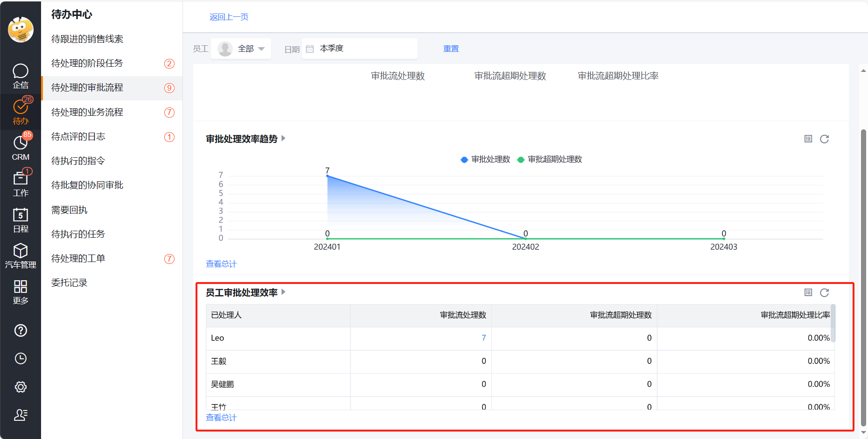Click the 审批流超期处理数 summary metric at top
868x439 pixels.
click(x=510, y=76)
